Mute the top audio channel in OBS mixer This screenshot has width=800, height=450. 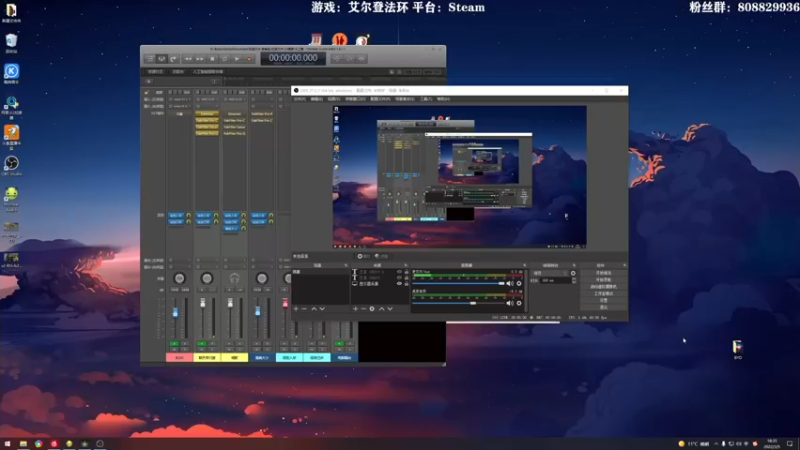point(510,284)
